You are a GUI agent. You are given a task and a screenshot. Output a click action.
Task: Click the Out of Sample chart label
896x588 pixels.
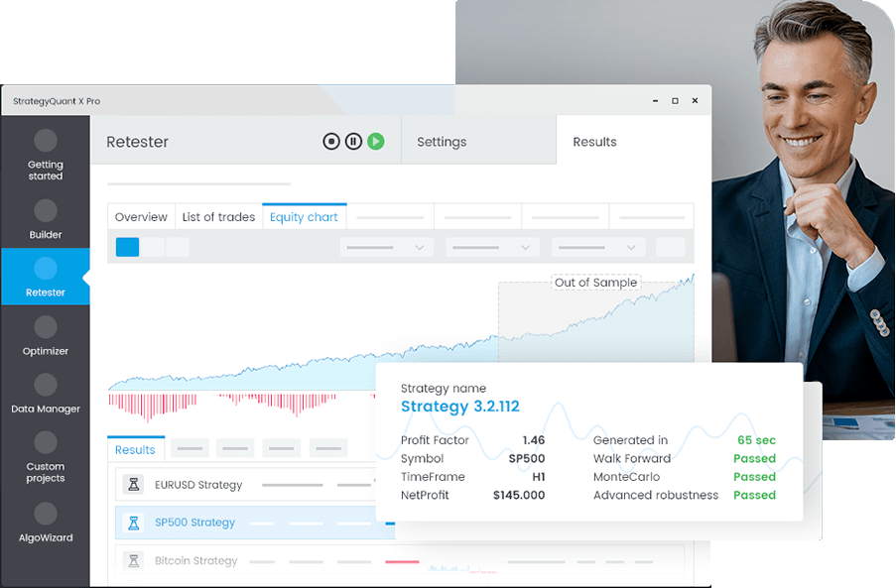[x=595, y=283]
